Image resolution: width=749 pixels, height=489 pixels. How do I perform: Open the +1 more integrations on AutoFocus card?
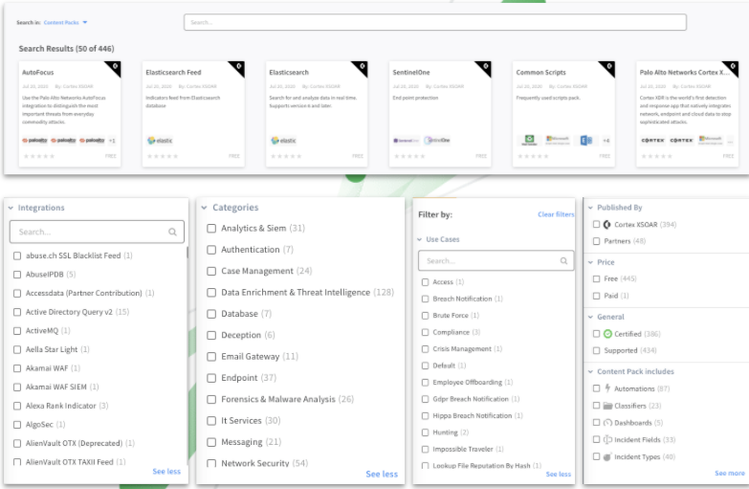pos(112,141)
